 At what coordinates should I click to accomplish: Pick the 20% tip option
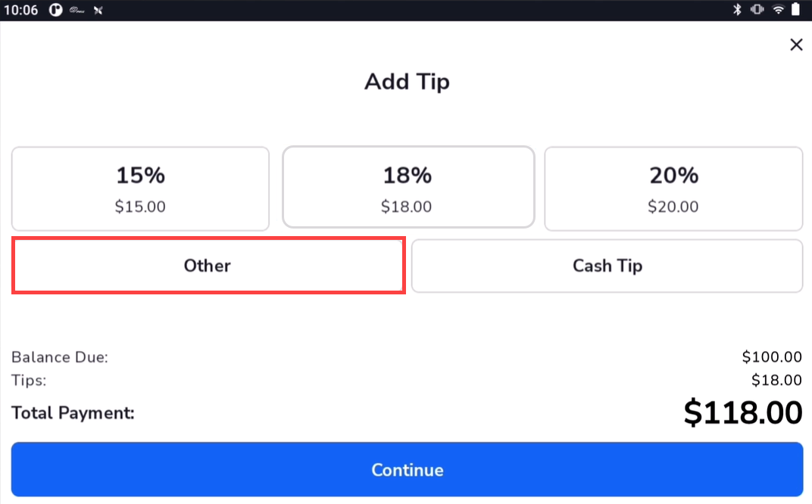tap(673, 188)
